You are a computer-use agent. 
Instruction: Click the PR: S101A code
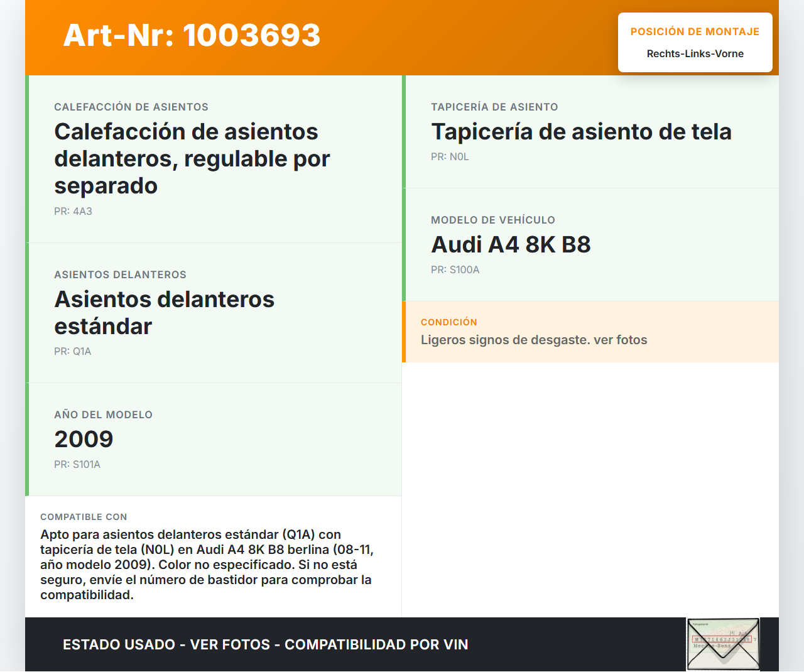tap(77, 465)
